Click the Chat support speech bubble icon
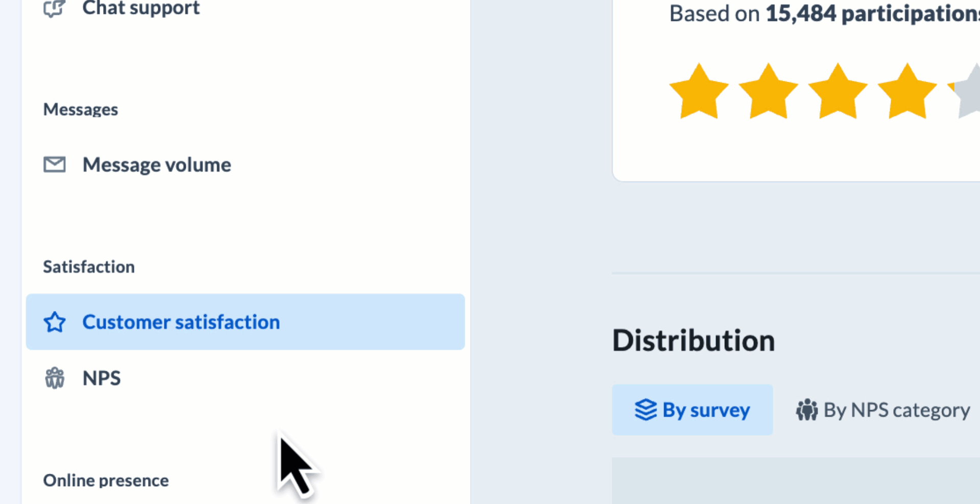The image size is (980, 504). click(x=54, y=9)
